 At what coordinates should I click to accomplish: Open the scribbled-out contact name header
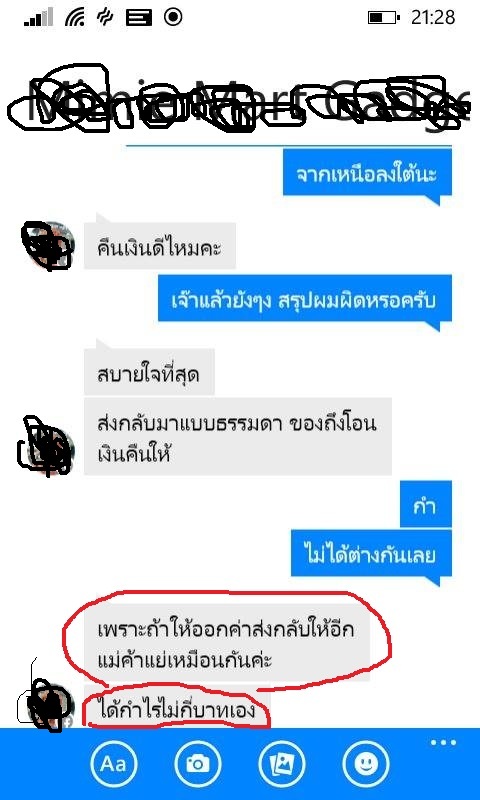click(x=240, y=102)
